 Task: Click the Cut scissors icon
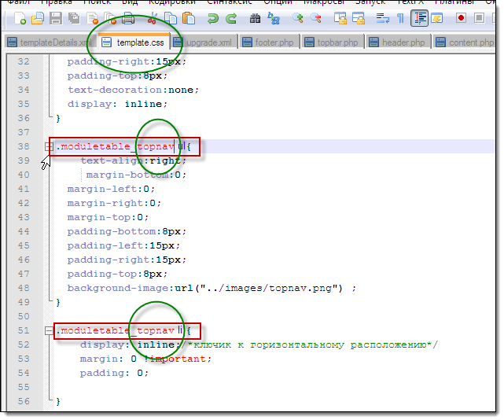pyautogui.click(x=152, y=17)
